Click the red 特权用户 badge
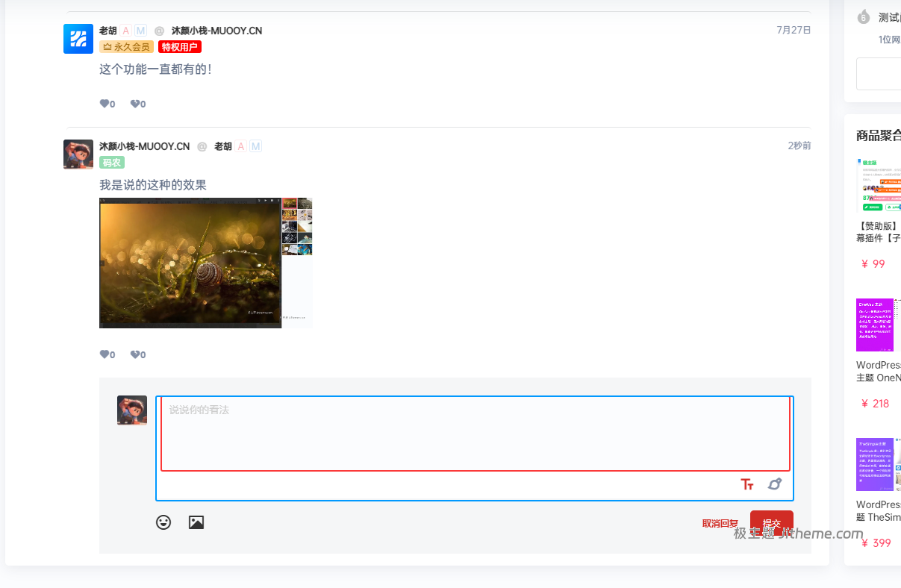 pos(180,47)
